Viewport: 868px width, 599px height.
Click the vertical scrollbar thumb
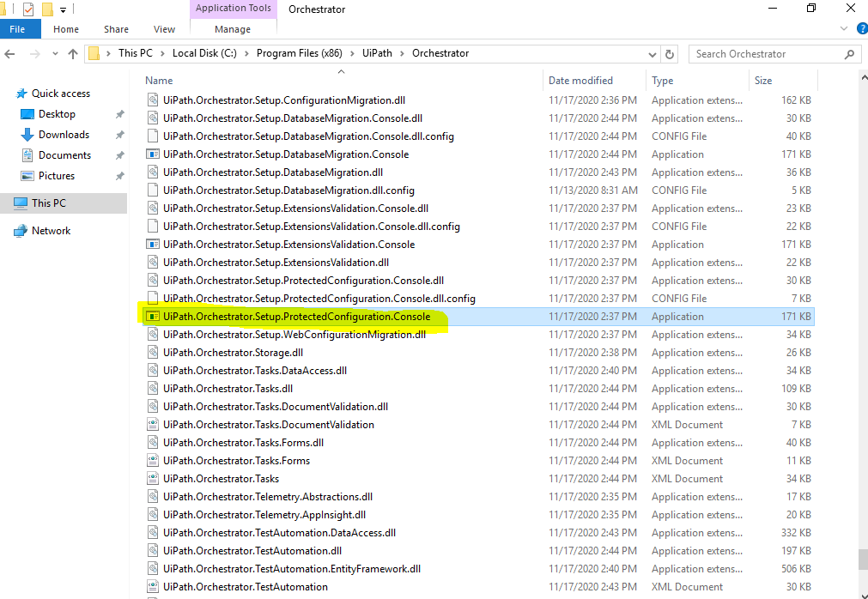pyautogui.click(x=863, y=560)
